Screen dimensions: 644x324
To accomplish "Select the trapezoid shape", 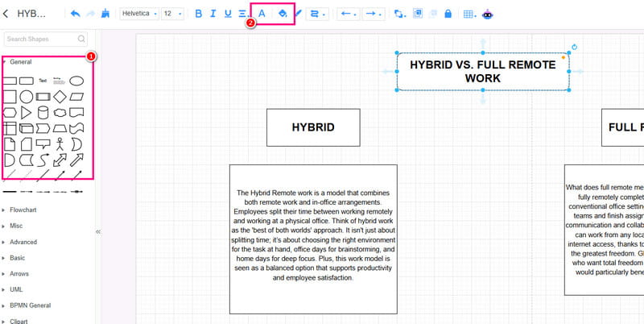I will (60, 128).
